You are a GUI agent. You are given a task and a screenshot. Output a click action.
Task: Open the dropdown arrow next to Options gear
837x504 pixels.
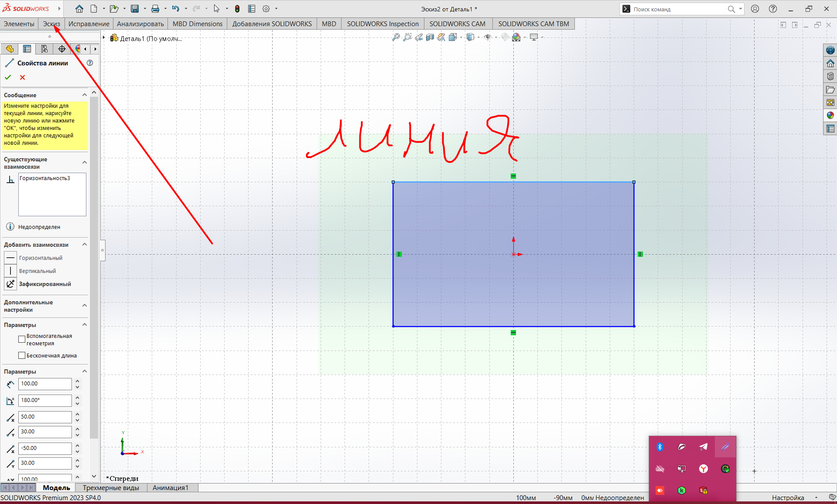[x=276, y=9]
